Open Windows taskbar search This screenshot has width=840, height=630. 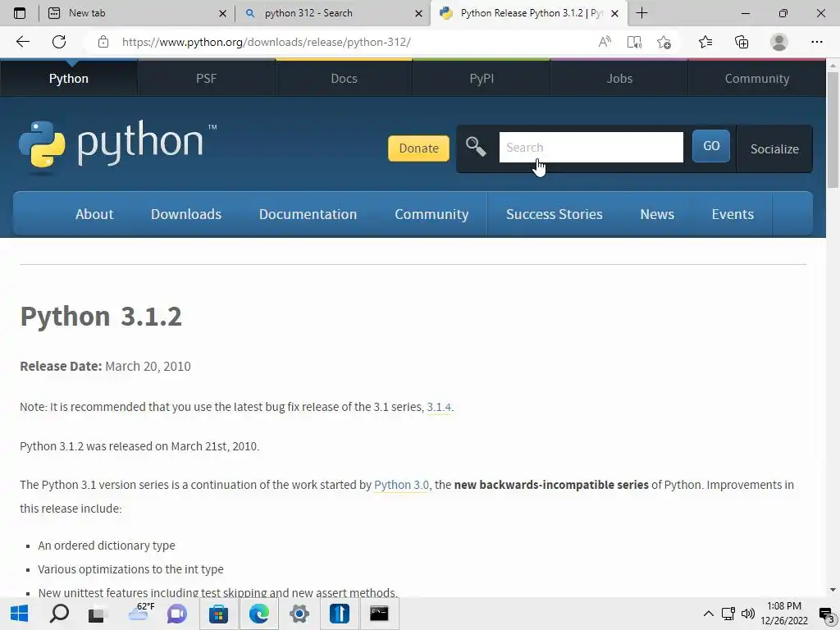(59, 614)
